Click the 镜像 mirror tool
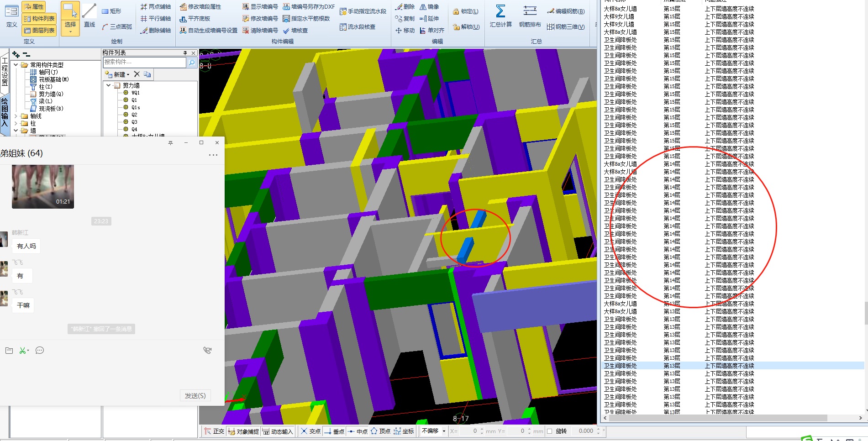This screenshot has width=868, height=441. tap(429, 6)
